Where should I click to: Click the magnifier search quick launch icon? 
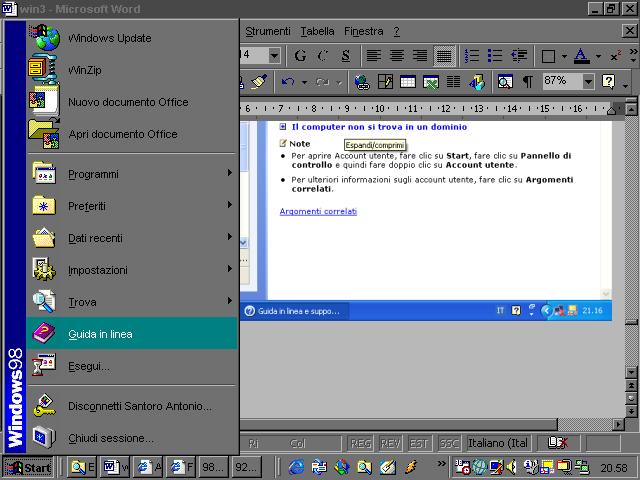click(365, 467)
